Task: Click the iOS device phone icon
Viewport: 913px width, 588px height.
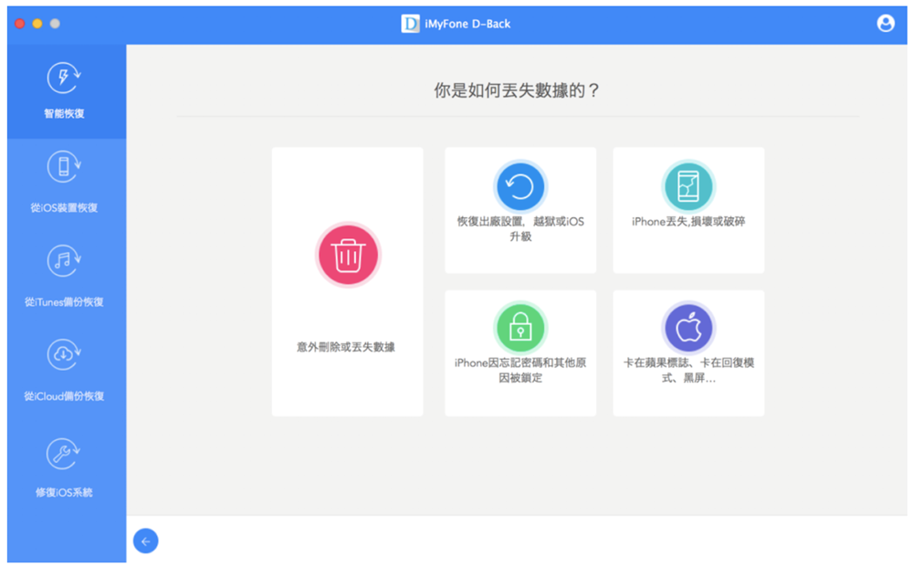Action: (64, 167)
